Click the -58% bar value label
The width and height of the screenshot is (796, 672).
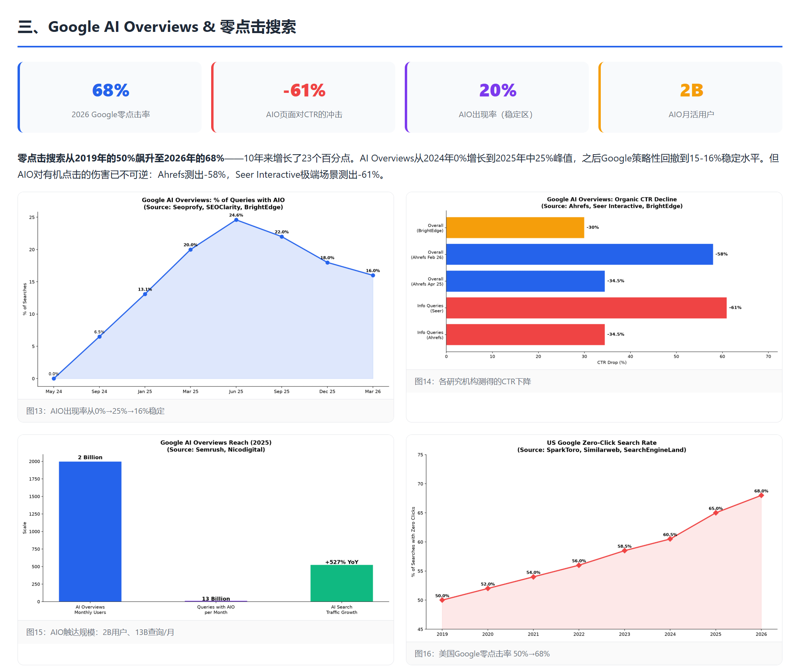[721, 254]
